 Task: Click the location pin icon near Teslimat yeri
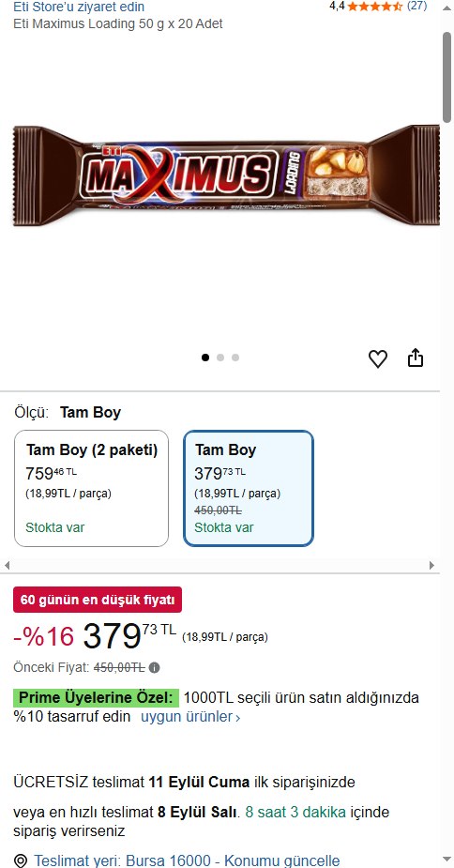(21, 860)
